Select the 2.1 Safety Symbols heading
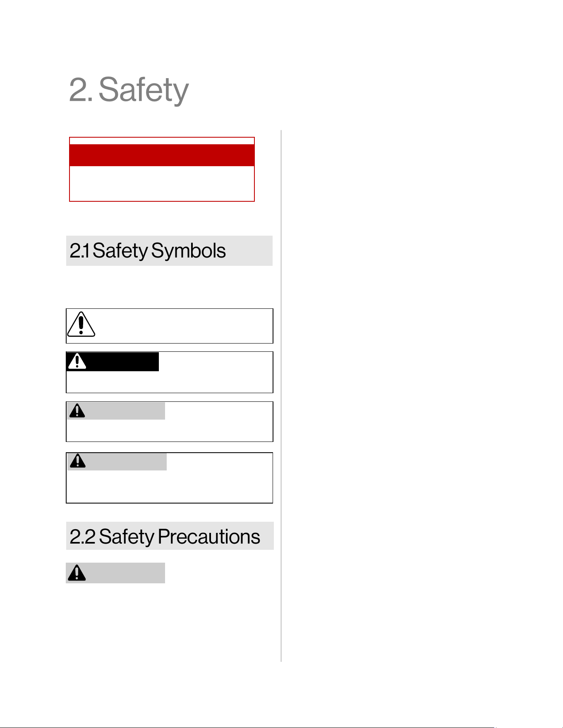 pos(148,251)
